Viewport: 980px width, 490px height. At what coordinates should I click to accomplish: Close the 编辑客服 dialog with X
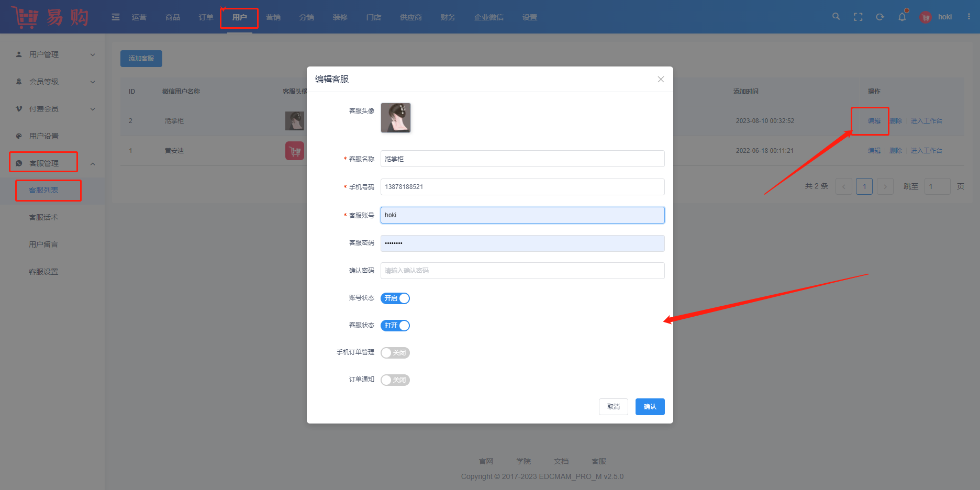point(661,79)
